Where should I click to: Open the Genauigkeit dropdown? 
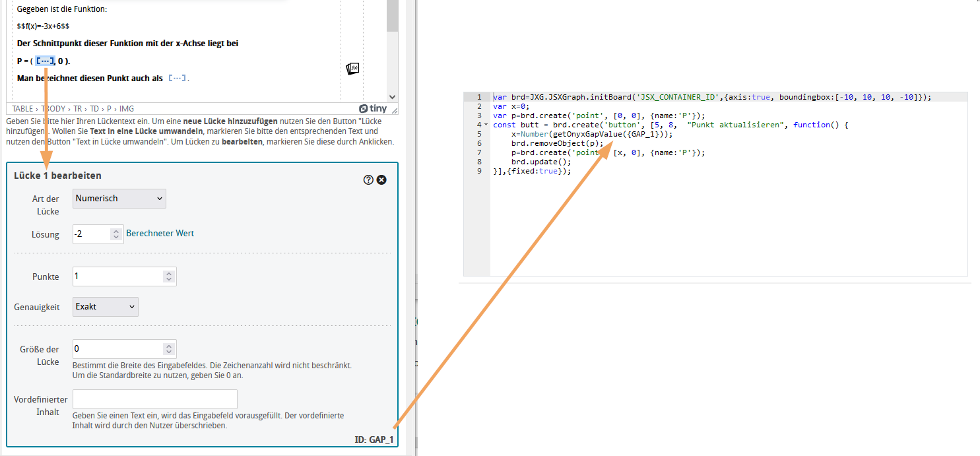pos(105,306)
